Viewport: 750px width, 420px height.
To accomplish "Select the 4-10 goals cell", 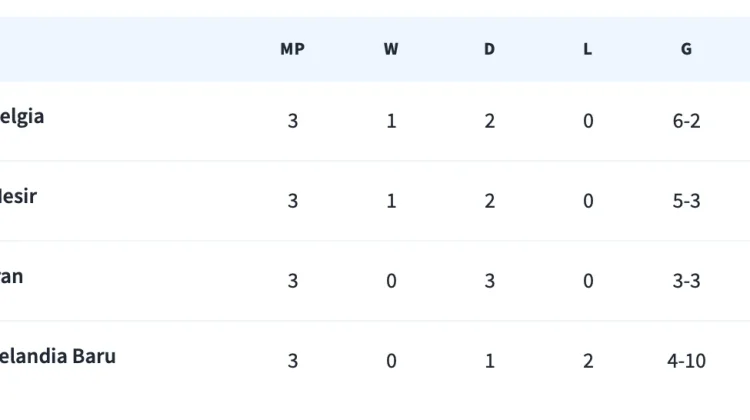I will point(686,361).
